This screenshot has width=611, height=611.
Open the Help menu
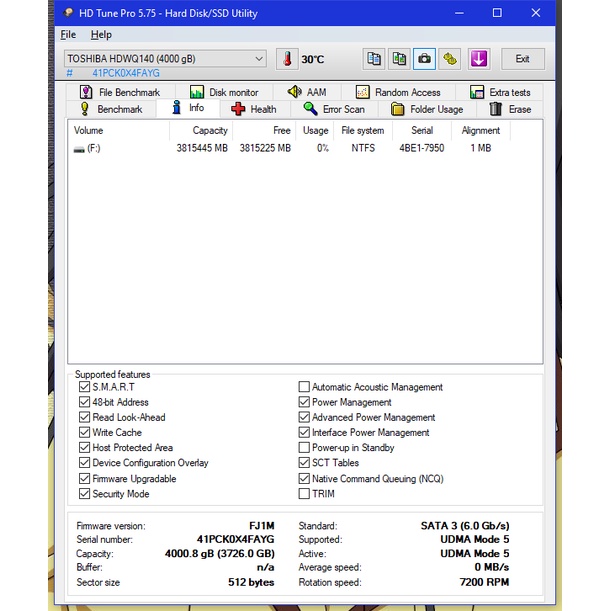click(101, 35)
